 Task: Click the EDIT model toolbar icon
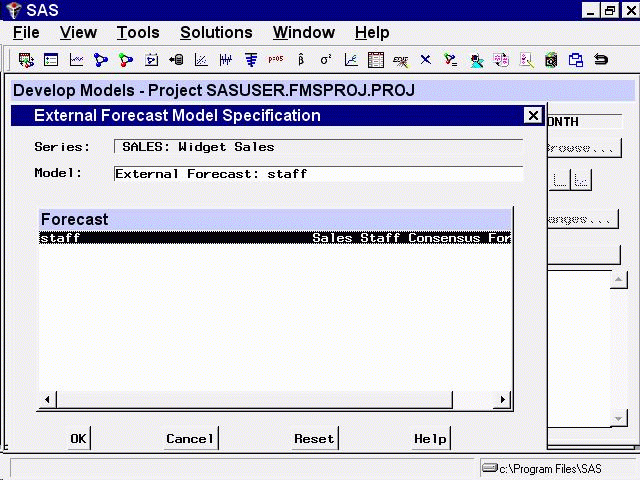pos(400,61)
